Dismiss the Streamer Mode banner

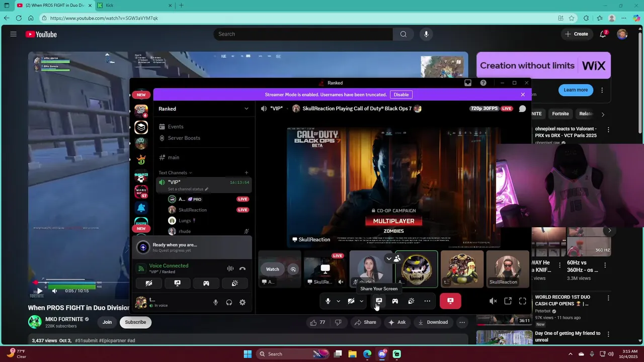[523, 95]
